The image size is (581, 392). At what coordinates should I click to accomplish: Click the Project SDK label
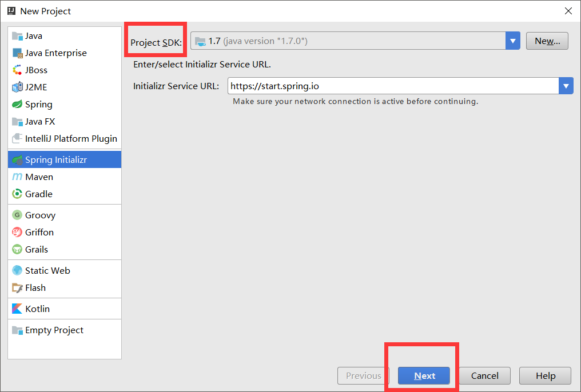pyautogui.click(x=156, y=43)
